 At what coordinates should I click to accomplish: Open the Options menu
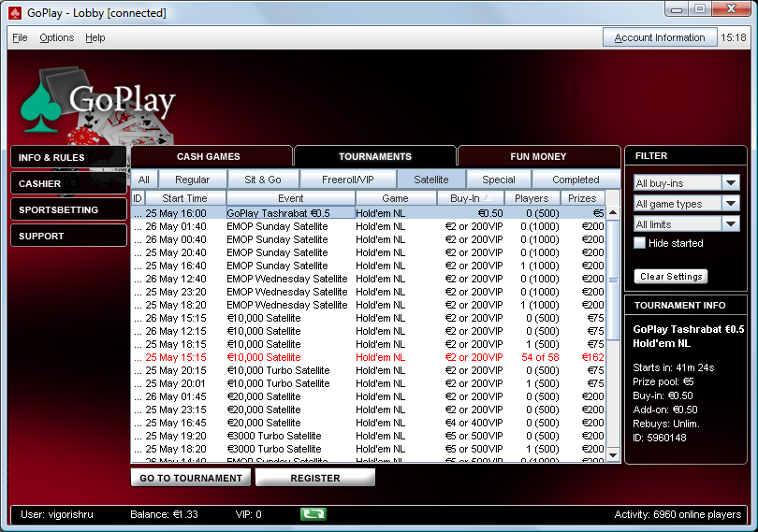[56, 37]
